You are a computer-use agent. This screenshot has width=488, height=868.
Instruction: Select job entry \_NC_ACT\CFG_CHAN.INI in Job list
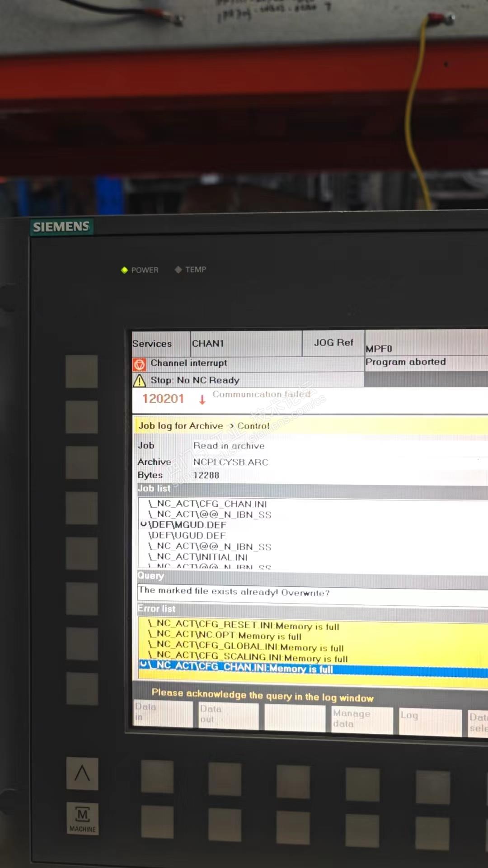207,504
